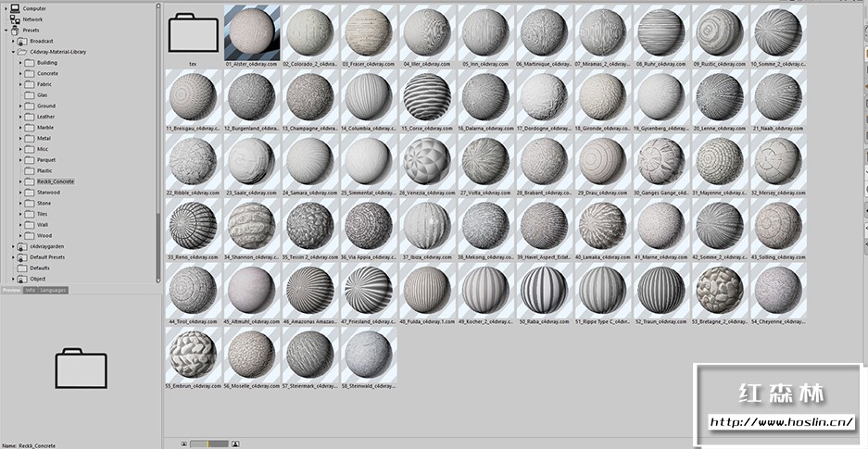Click the '45_Altmuhl_c4dvray.com' file label
868x449 pixels.
point(252,322)
